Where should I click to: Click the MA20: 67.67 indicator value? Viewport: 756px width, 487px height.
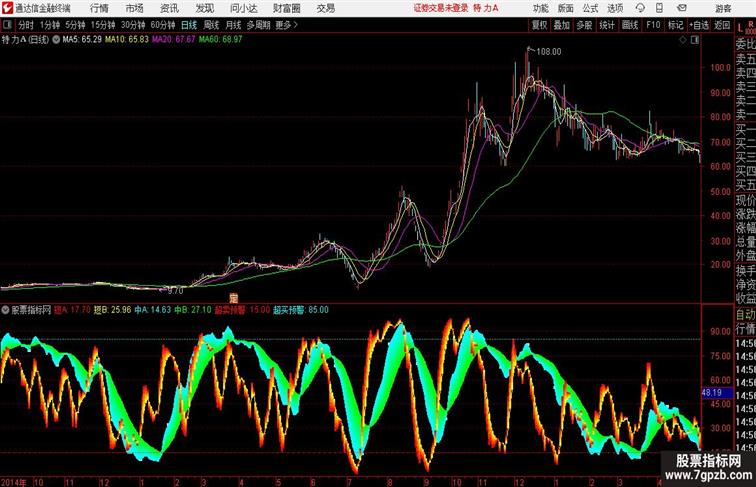tap(174, 40)
